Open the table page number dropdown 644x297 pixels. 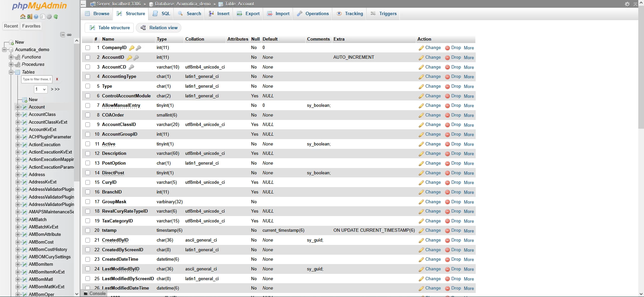[x=41, y=89]
